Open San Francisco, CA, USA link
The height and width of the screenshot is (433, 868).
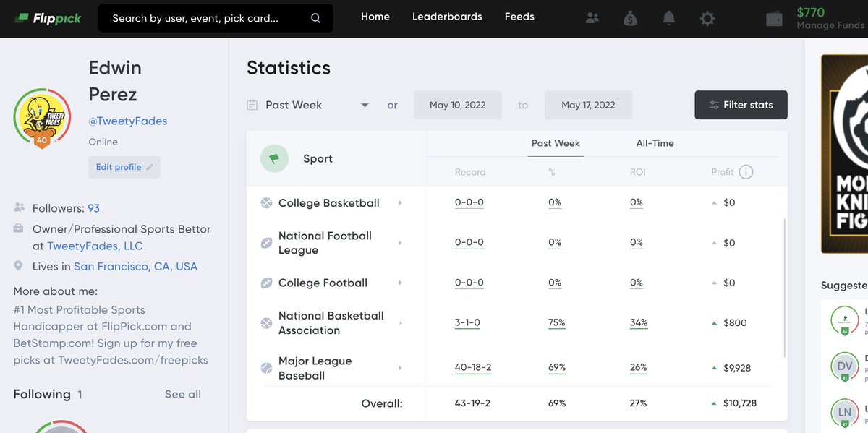click(x=135, y=266)
